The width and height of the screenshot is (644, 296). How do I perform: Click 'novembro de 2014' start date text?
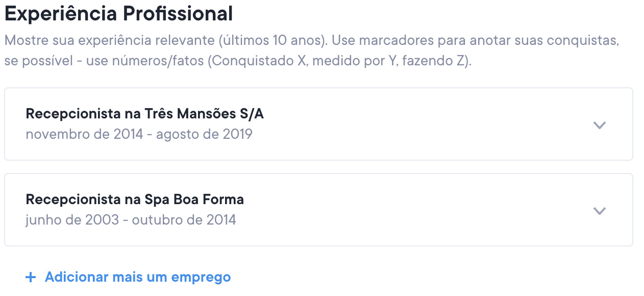[x=84, y=134]
